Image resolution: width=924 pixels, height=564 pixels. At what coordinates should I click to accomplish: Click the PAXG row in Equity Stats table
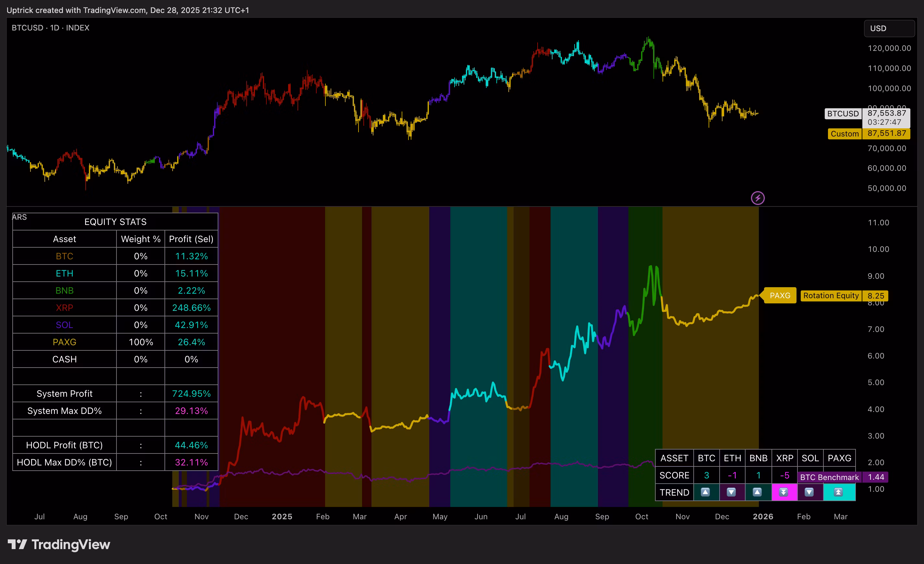click(65, 342)
